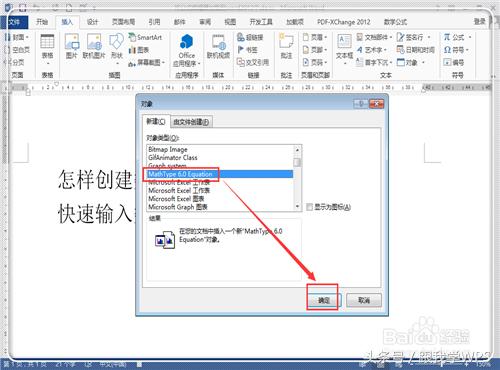Confirm with the 确定 button
This screenshot has width=500, height=370.
click(323, 300)
